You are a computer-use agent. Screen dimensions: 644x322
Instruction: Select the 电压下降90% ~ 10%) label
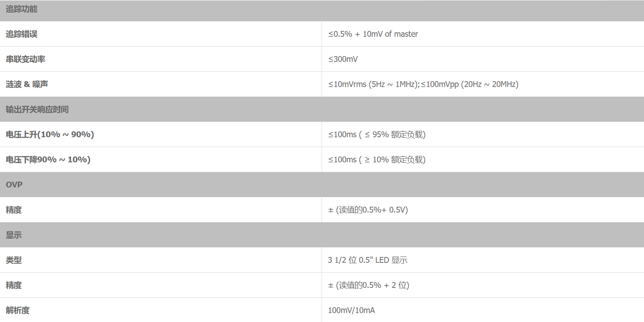48,160
